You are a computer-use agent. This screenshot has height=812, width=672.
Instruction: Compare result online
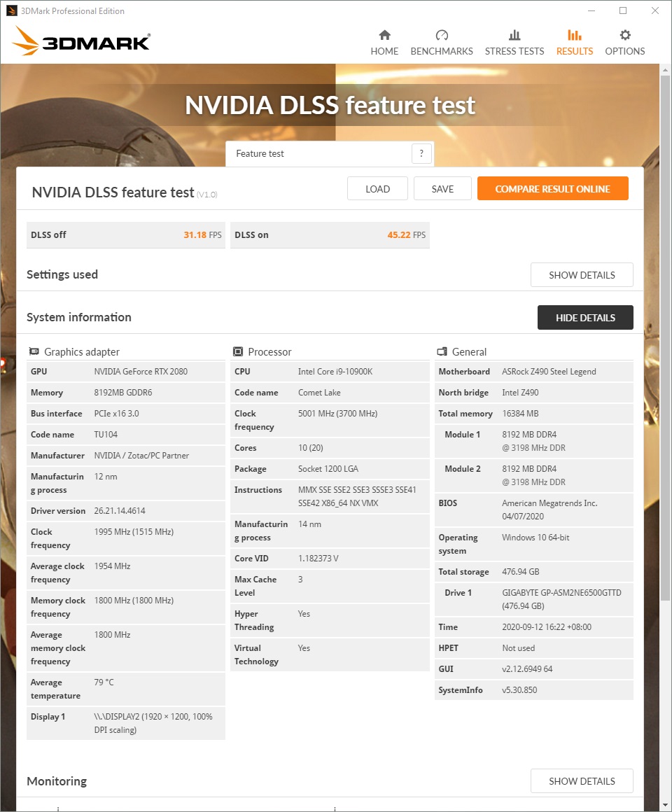point(552,189)
